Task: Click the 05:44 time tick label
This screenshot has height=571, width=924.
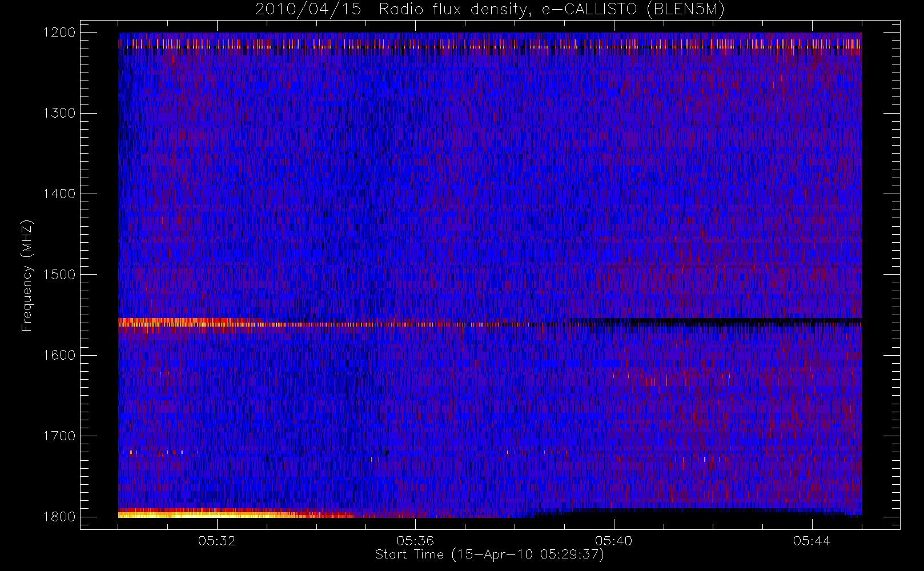Action: click(x=812, y=541)
